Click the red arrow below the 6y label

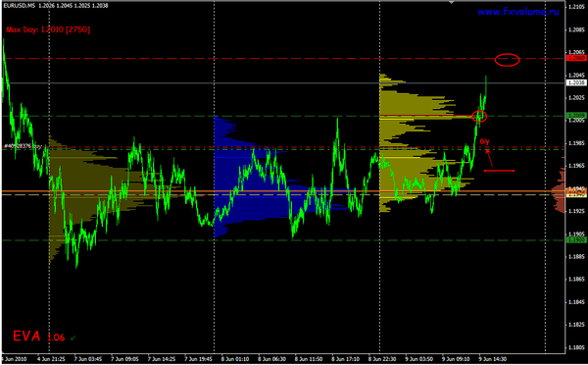(489, 158)
